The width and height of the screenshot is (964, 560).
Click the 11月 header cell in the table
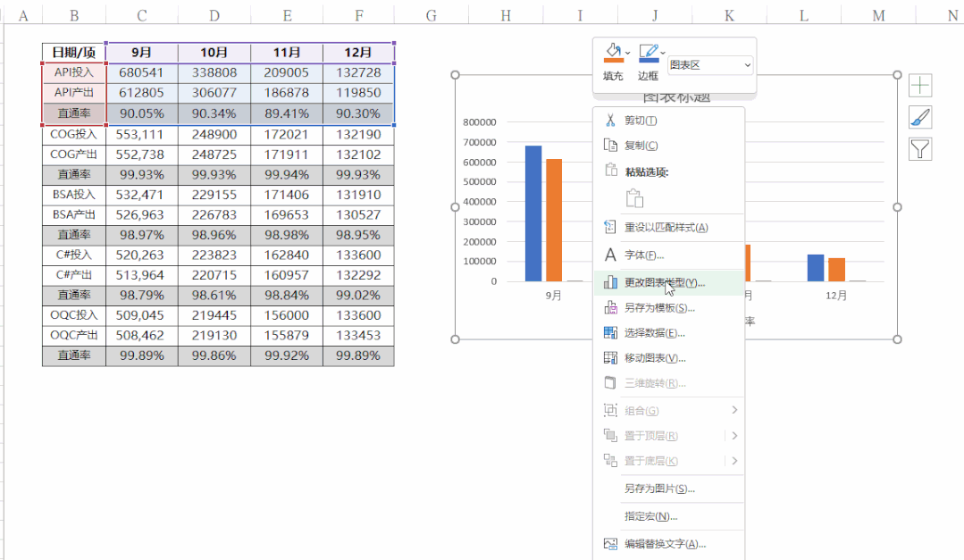click(287, 53)
